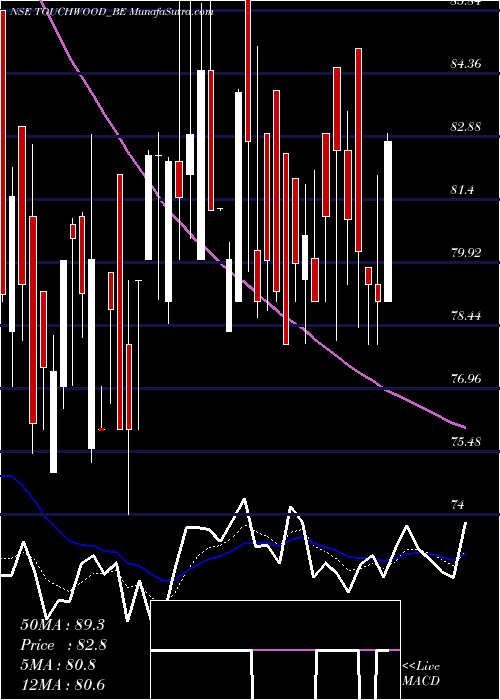Click the 79.92 price axis label
This screenshot has height=700, width=500.
466,253
